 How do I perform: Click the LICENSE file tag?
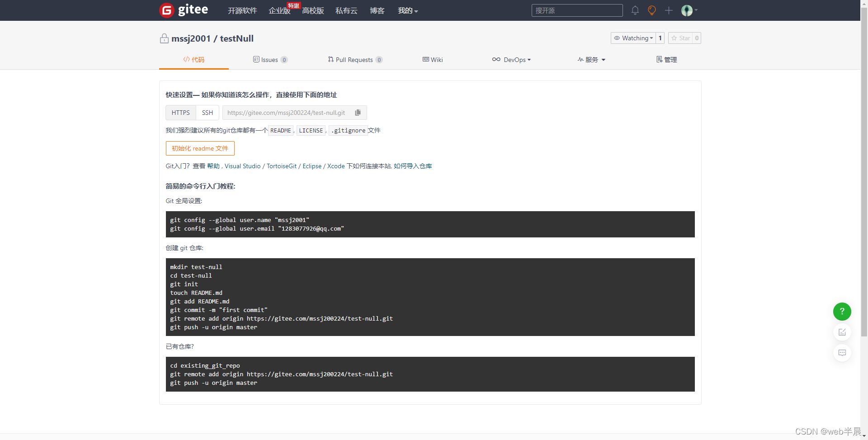coord(311,131)
